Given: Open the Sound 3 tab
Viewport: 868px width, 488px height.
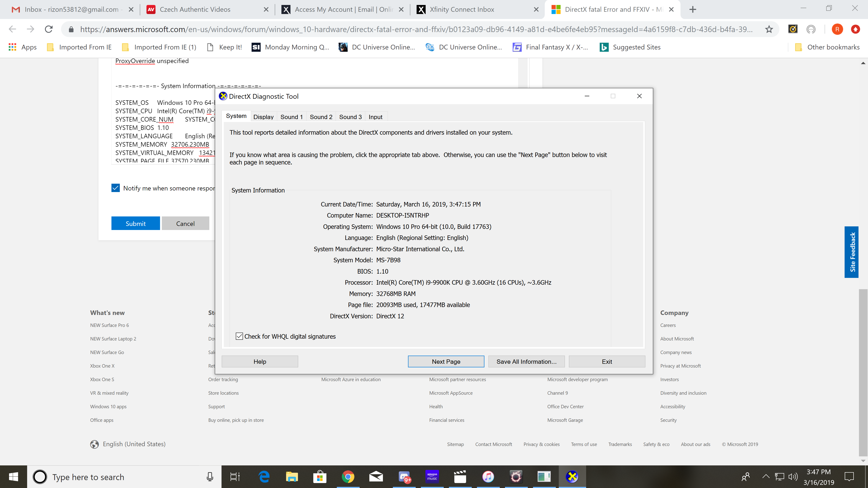Looking at the screenshot, I should (350, 117).
